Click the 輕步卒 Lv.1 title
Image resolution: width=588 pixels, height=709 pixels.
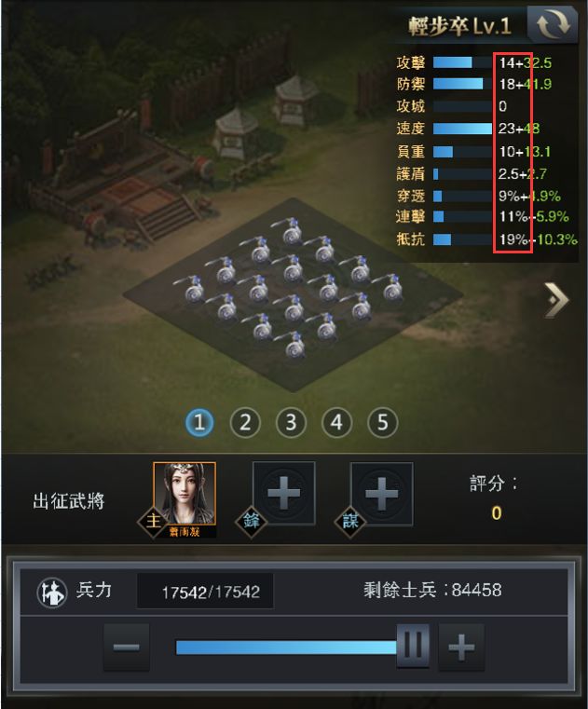click(x=460, y=26)
